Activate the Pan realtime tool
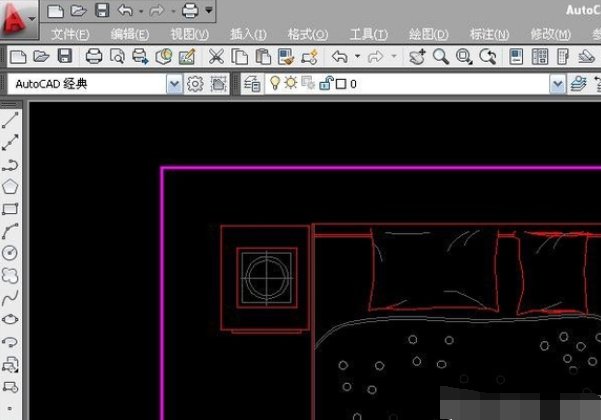The image size is (601, 420). 417,57
